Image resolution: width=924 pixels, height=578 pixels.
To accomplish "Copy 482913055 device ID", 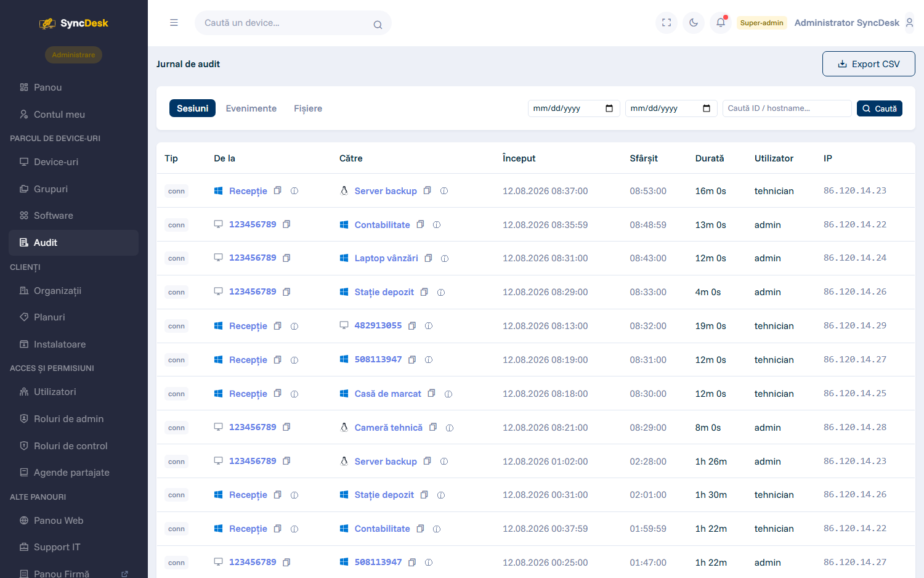I will [412, 325].
